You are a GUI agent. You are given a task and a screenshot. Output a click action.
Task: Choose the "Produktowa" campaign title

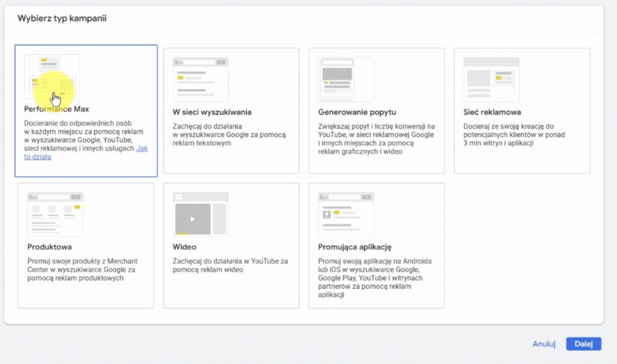pos(49,247)
